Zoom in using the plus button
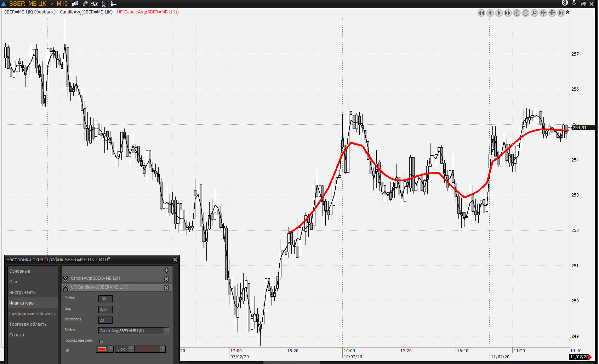Image resolution: width=599 pixels, height=364 pixels. tap(517, 13)
